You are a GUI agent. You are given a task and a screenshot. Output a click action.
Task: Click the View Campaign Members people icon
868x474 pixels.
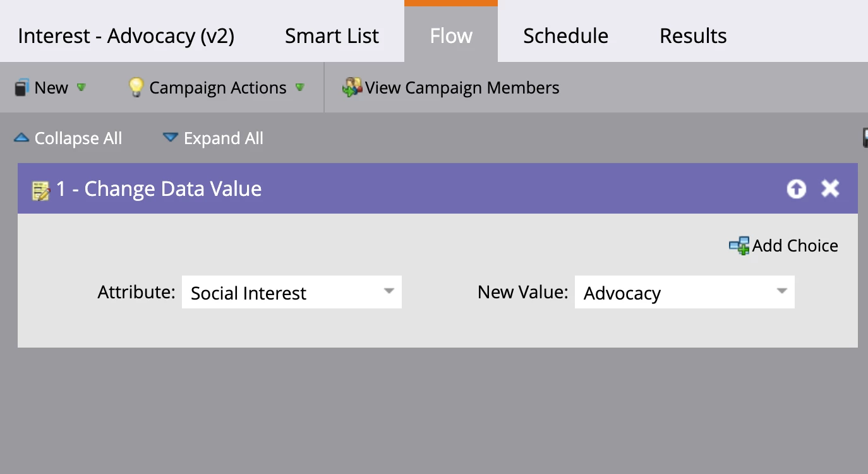pos(351,87)
